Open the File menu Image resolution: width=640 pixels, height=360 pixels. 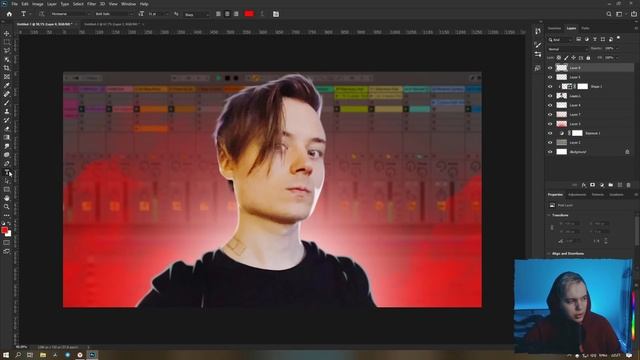tap(15, 4)
